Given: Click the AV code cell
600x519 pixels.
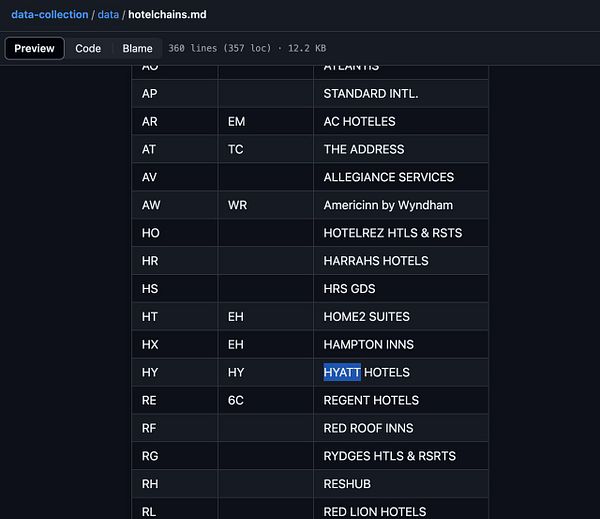Looking at the screenshot, I should click(x=175, y=177).
